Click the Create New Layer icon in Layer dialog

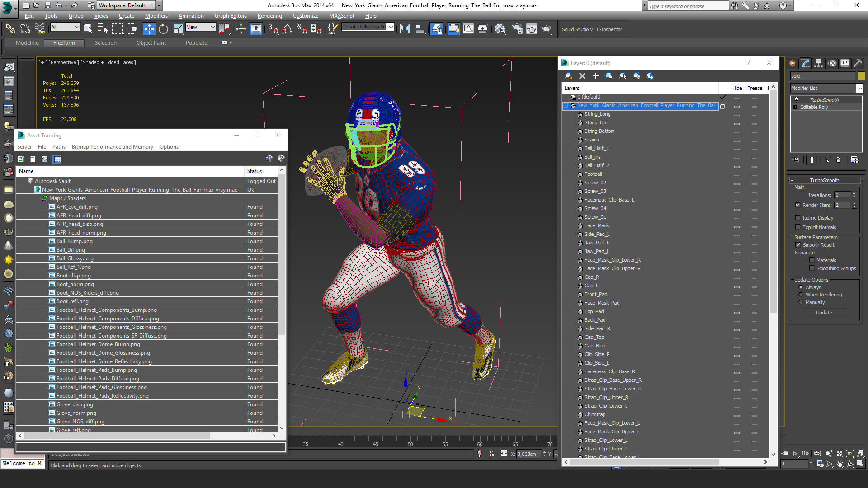coord(569,76)
